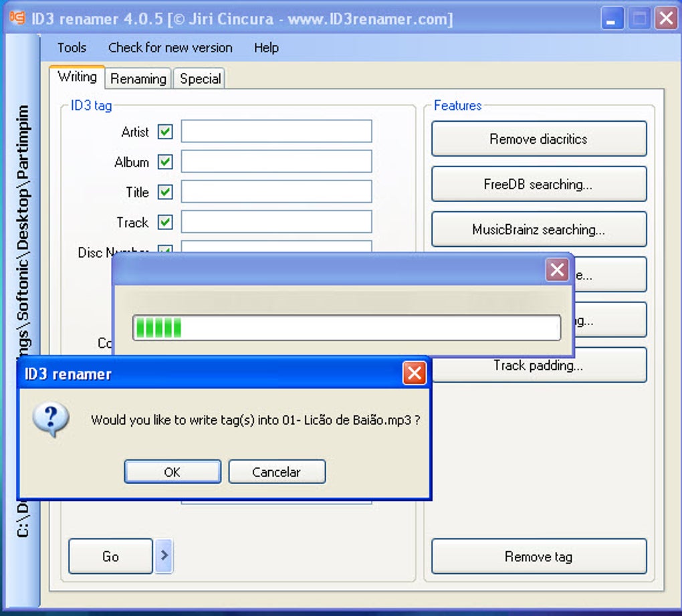This screenshot has height=616, width=682.
Task: Click the Track padding button
Action: point(539,365)
